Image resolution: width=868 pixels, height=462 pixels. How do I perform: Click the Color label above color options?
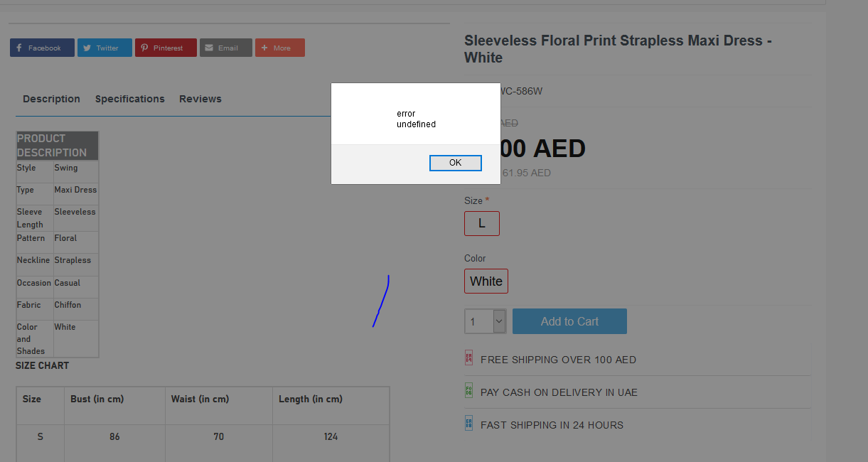pos(475,258)
